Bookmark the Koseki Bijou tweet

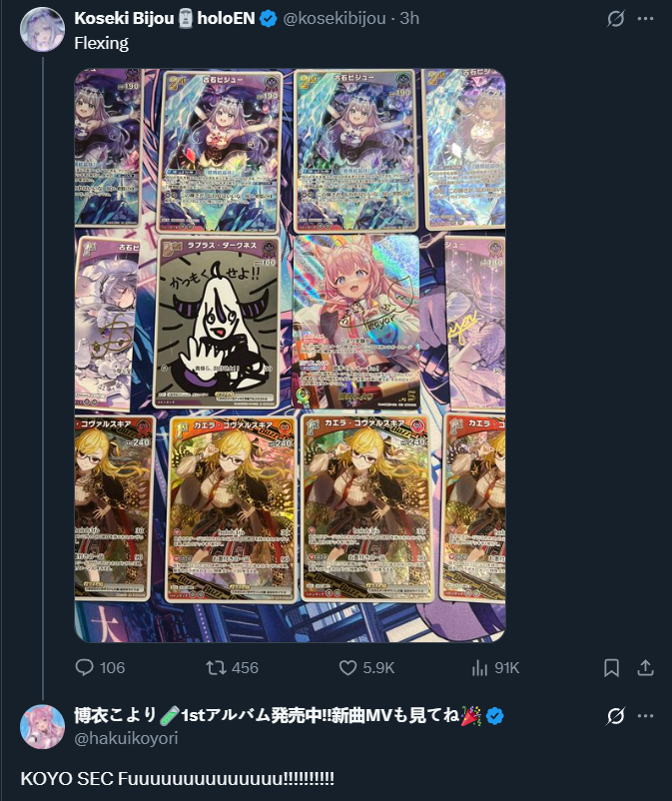(611, 667)
